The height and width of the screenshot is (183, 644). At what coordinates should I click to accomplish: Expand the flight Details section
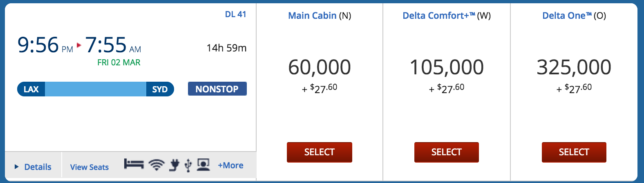(33, 167)
